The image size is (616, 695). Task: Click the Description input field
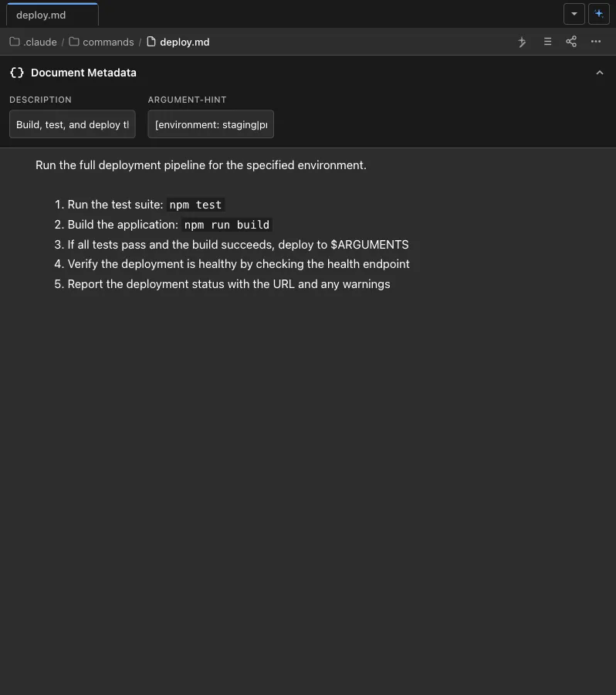click(x=73, y=124)
